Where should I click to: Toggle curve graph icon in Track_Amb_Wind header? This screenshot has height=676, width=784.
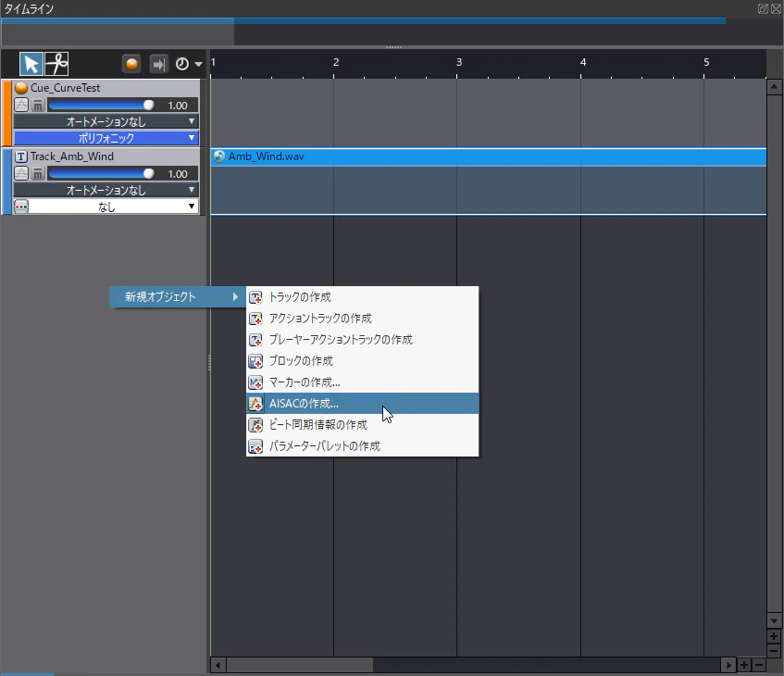point(21,173)
